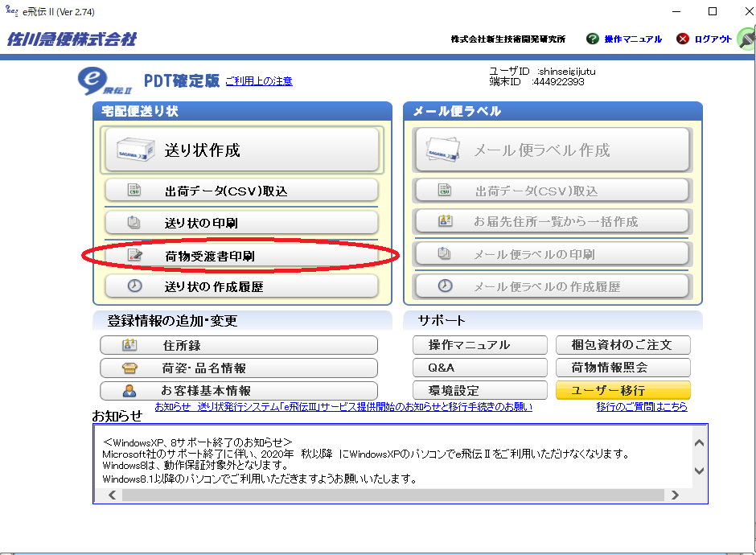Open the 移行のご質問はこちら link
Screen dimensions: 756x555
tap(641, 407)
